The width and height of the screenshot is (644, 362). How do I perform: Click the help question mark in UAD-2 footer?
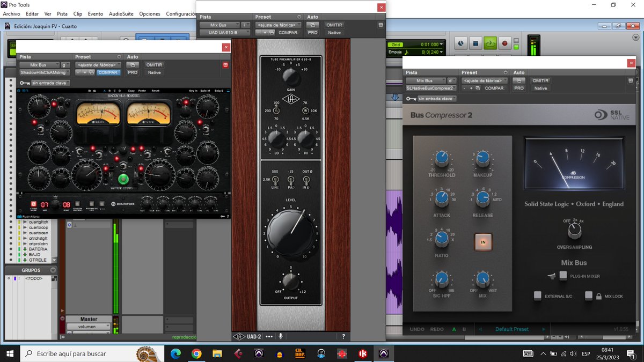pos(343,336)
